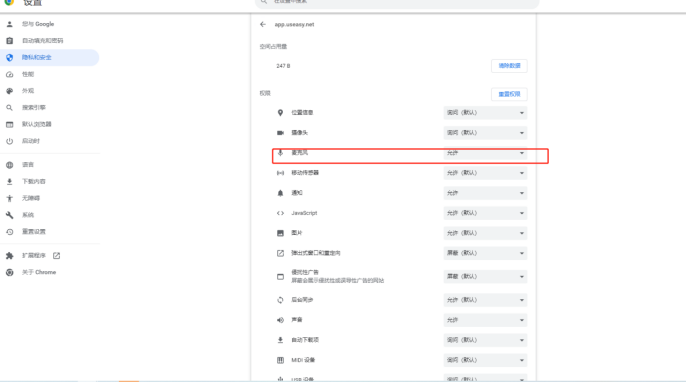Click the background sync icon for 后台同步

[280, 300]
